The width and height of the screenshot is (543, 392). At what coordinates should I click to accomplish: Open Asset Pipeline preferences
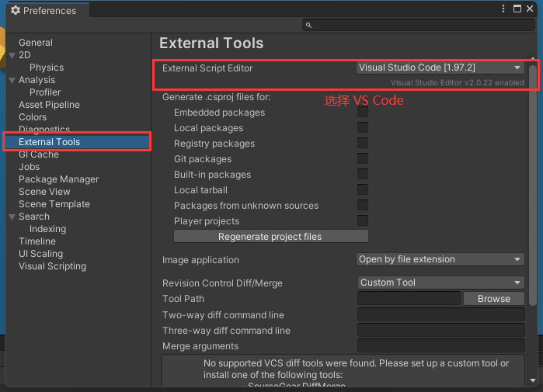49,105
